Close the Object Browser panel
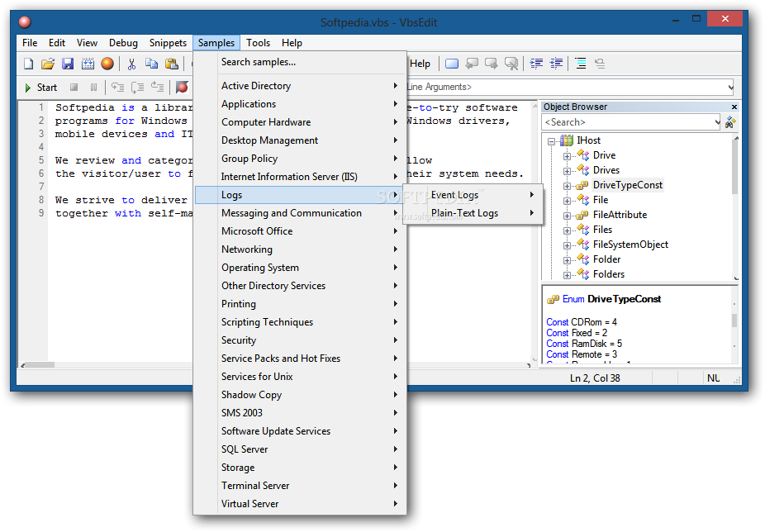The width and height of the screenshot is (765, 532). [734, 107]
